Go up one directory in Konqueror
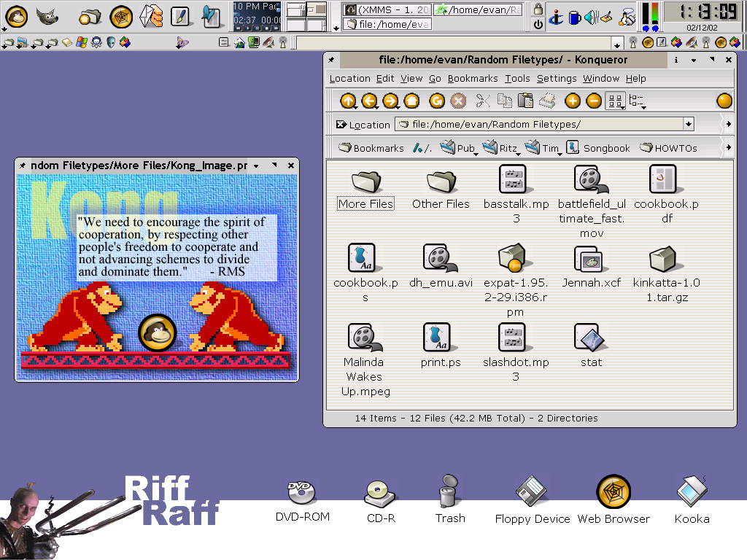 tap(348, 101)
